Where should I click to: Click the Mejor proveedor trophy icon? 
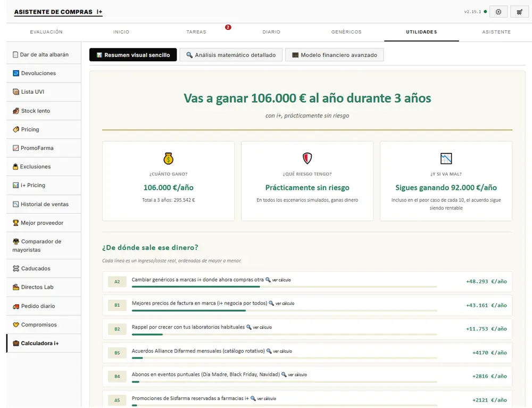click(x=15, y=223)
